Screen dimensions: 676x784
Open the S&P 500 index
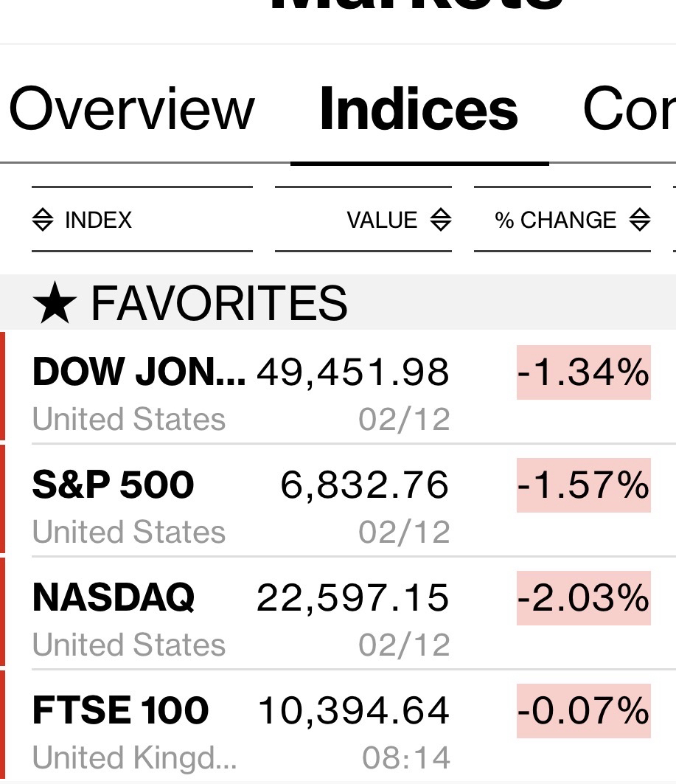point(113,485)
